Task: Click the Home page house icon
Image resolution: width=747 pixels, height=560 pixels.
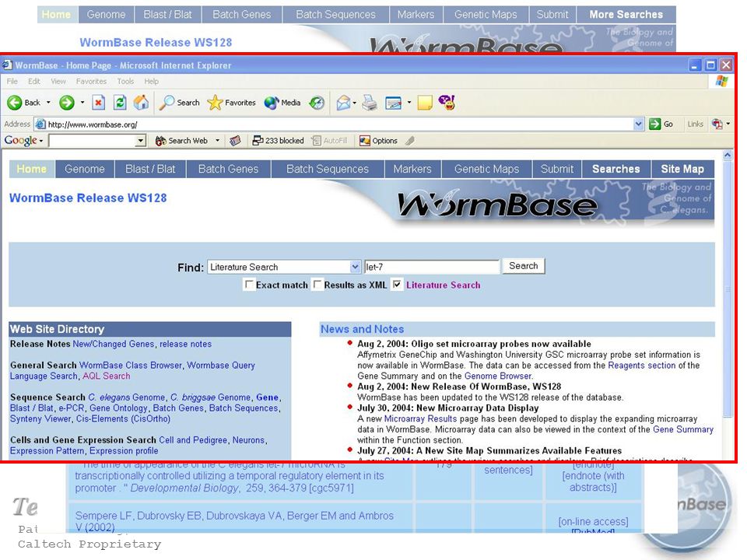Action: point(141,102)
